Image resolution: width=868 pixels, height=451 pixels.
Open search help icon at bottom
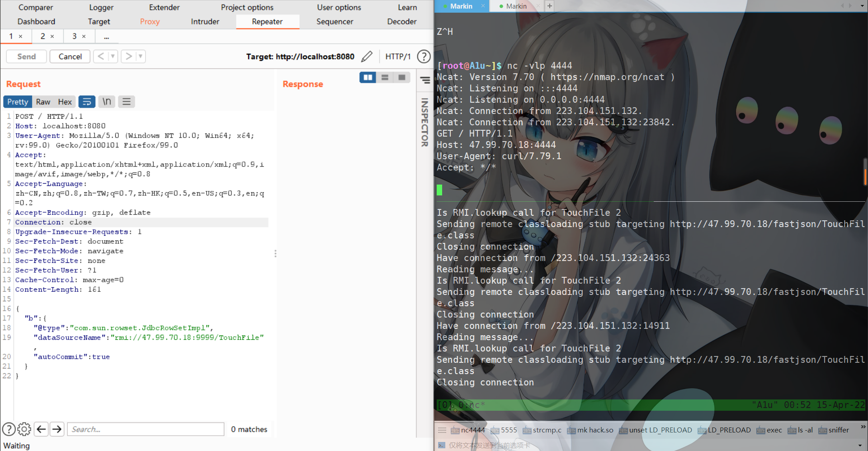click(x=9, y=429)
